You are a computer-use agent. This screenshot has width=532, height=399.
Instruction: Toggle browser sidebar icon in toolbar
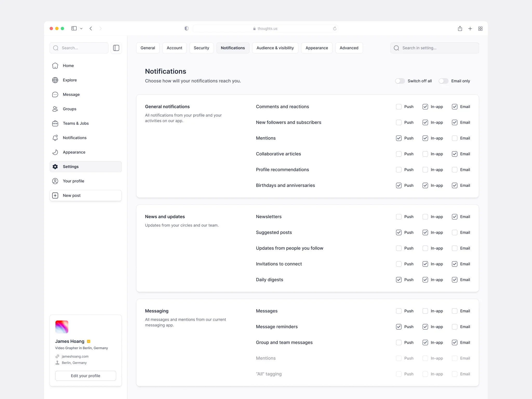74,29
